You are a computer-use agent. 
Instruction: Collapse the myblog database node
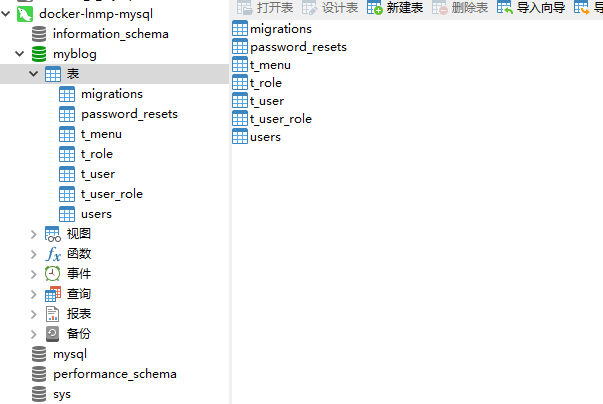coord(20,54)
